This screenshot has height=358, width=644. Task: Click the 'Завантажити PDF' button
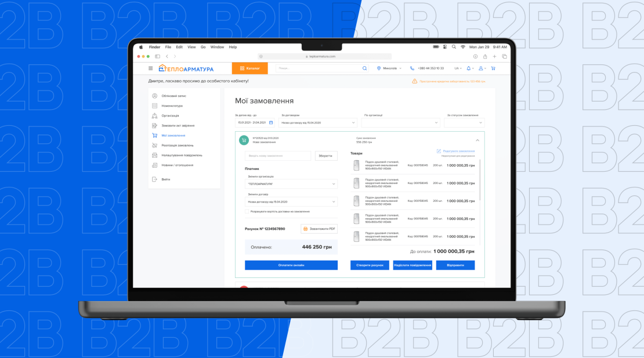(319, 229)
